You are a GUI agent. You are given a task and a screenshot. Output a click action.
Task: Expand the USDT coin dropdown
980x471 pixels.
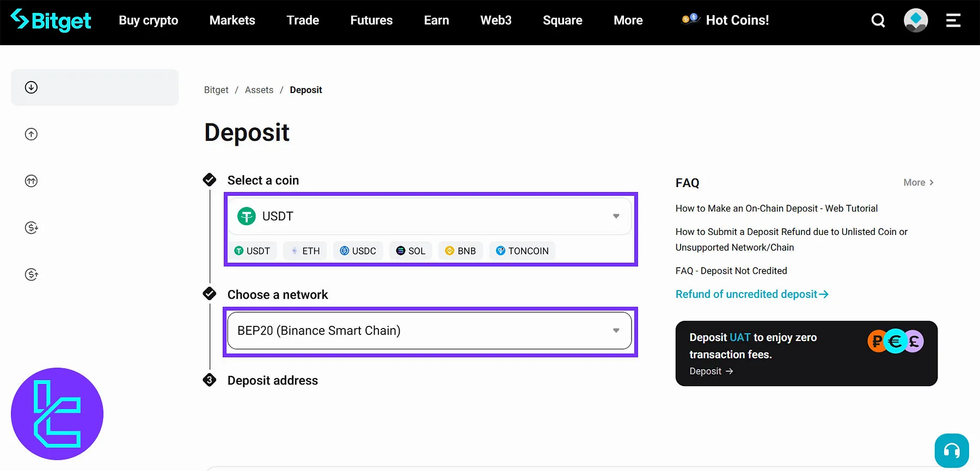(x=430, y=216)
